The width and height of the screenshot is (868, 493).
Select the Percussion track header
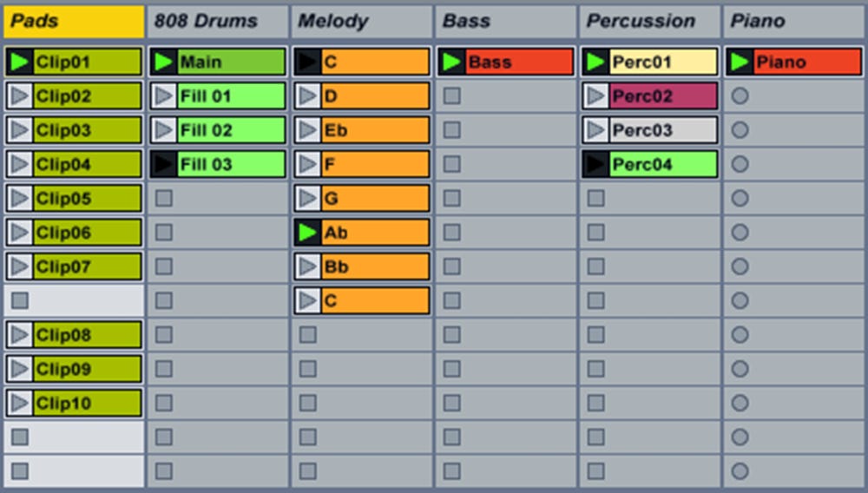649,21
